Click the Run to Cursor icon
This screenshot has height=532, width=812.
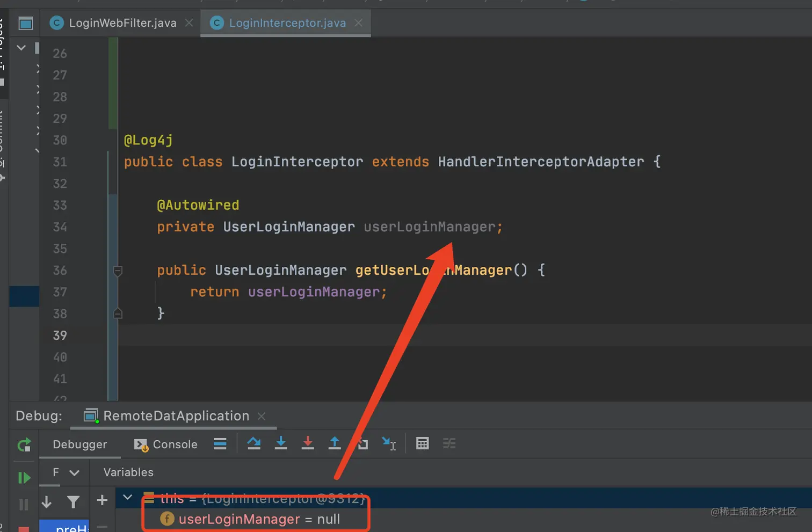389,443
